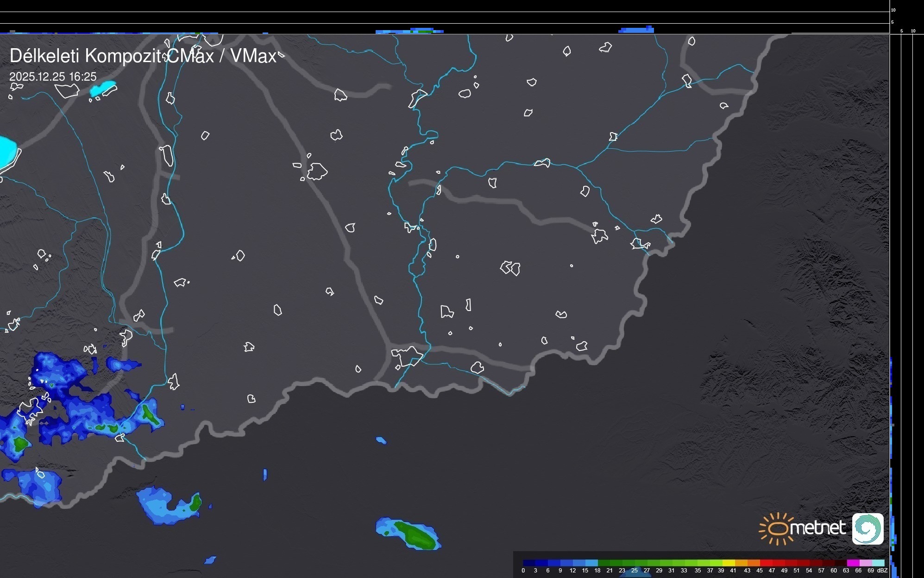Click the Délkeleti Kompozit CMax / VMax title
This screenshot has width=924, height=578.
click(143, 56)
